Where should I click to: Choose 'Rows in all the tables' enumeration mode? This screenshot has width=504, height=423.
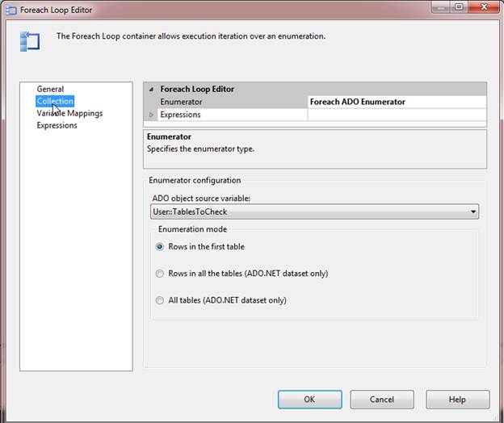pos(160,274)
